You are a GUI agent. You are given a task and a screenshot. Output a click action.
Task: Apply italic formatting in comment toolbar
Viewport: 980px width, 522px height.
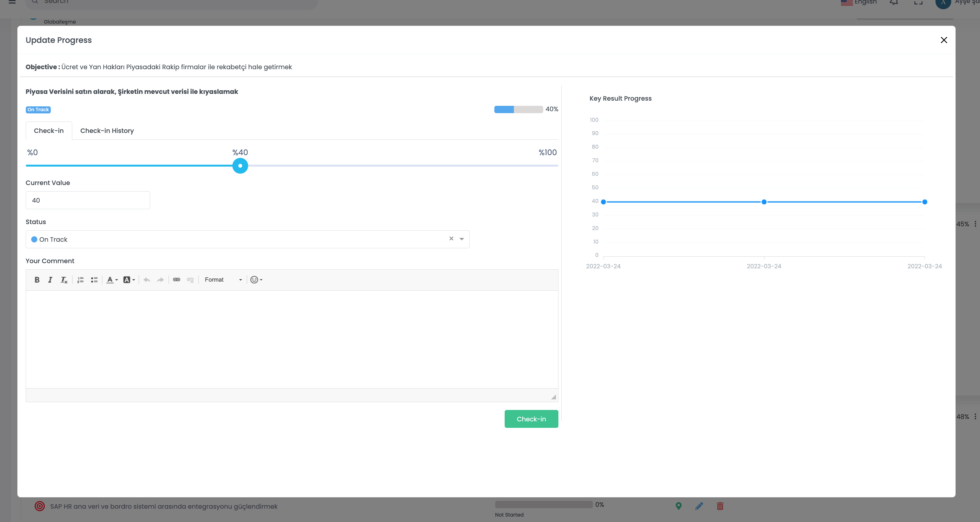click(x=50, y=280)
